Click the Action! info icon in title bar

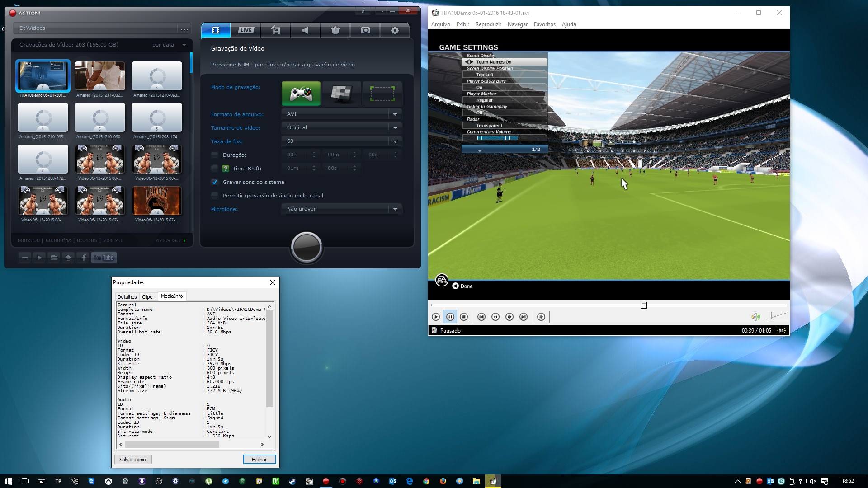363,10
